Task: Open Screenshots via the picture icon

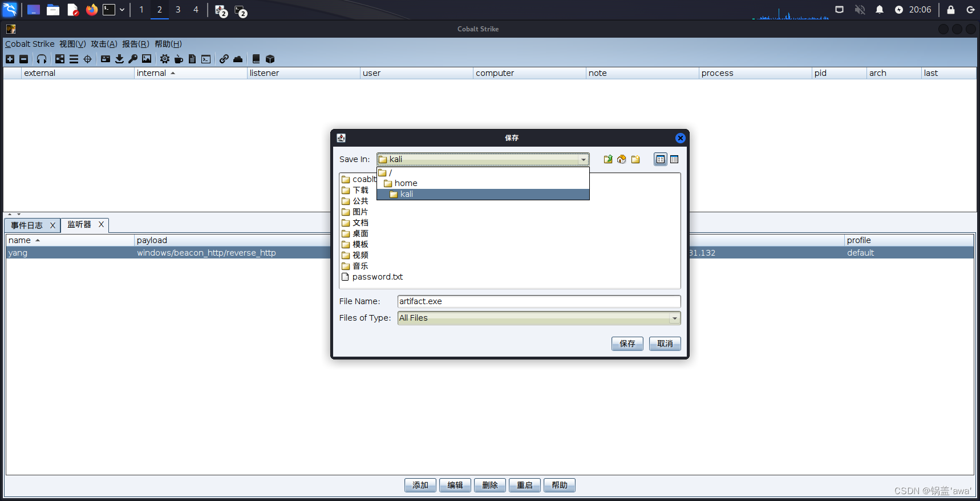Action: tap(147, 59)
